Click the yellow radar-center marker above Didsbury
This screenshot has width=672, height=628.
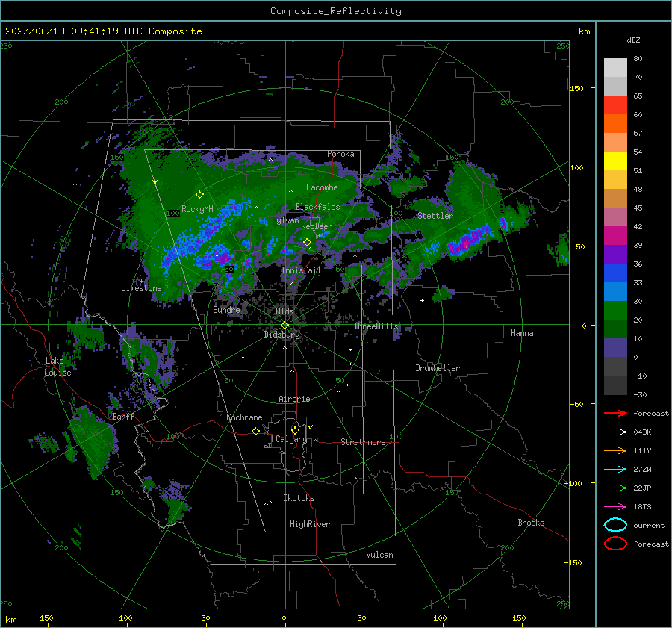285,326
